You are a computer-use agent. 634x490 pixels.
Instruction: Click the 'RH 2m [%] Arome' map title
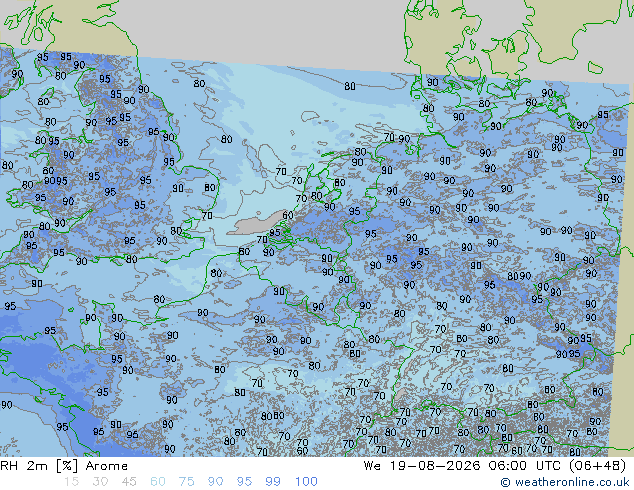tap(64, 466)
